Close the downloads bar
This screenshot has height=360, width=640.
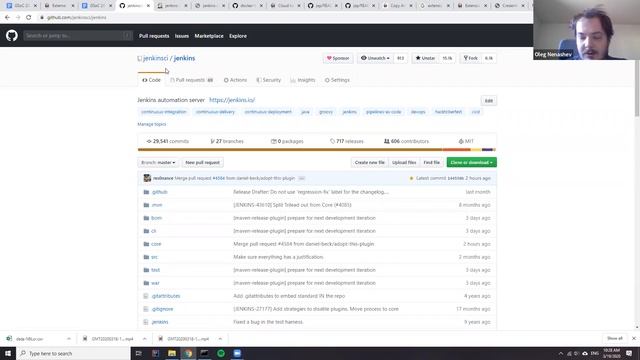pos(633,338)
